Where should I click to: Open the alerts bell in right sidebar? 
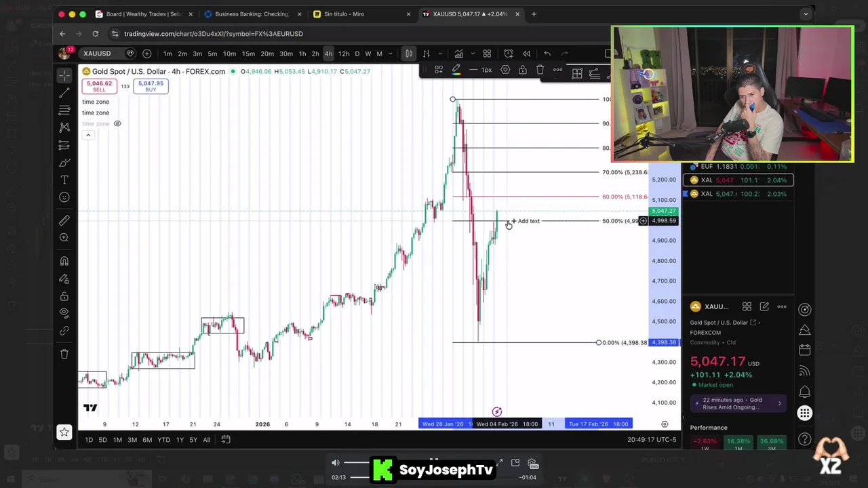click(x=804, y=392)
